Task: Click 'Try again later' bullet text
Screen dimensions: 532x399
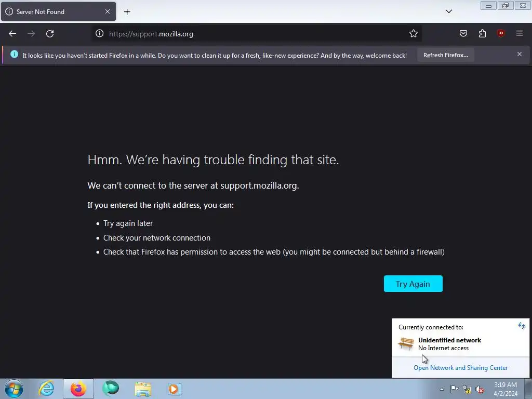Action: pos(128,223)
